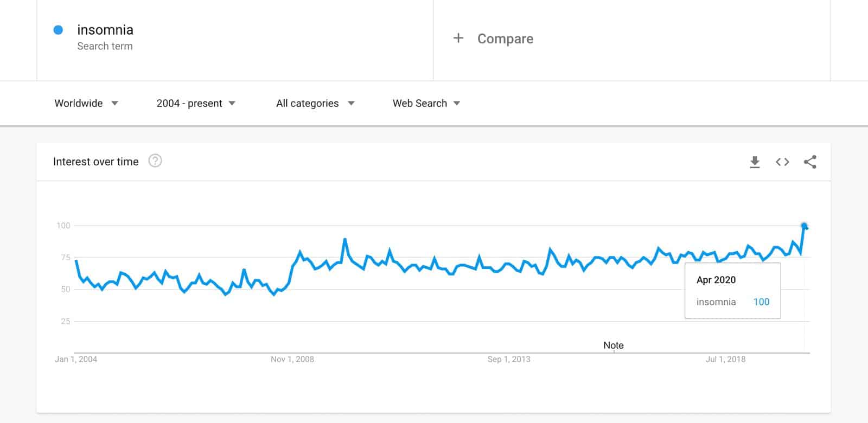The height and width of the screenshot is (423, 868).
Task: Open the All categories dropdown
Action: click(315, 103)
